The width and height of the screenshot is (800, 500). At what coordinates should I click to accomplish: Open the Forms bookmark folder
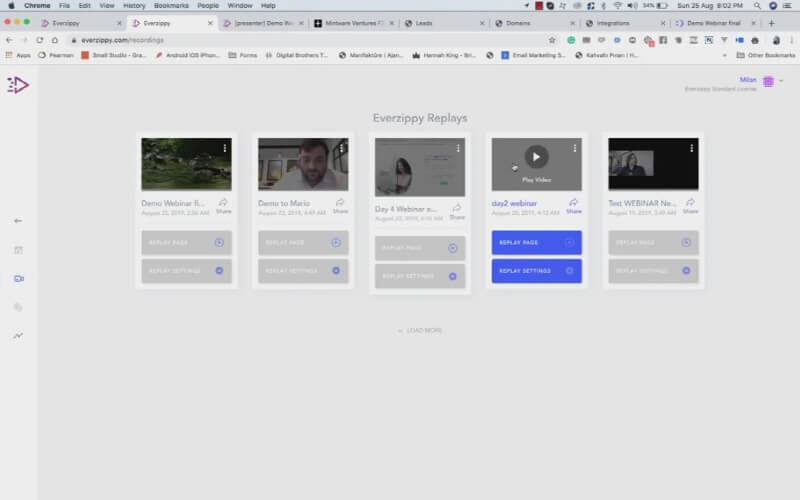[243, 55]
